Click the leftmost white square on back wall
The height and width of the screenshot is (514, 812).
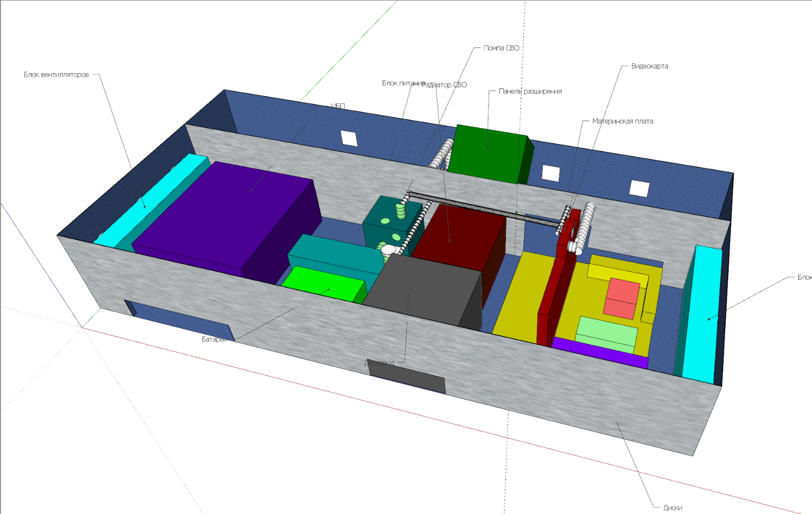pyautogui.click(x=349, y=138)
